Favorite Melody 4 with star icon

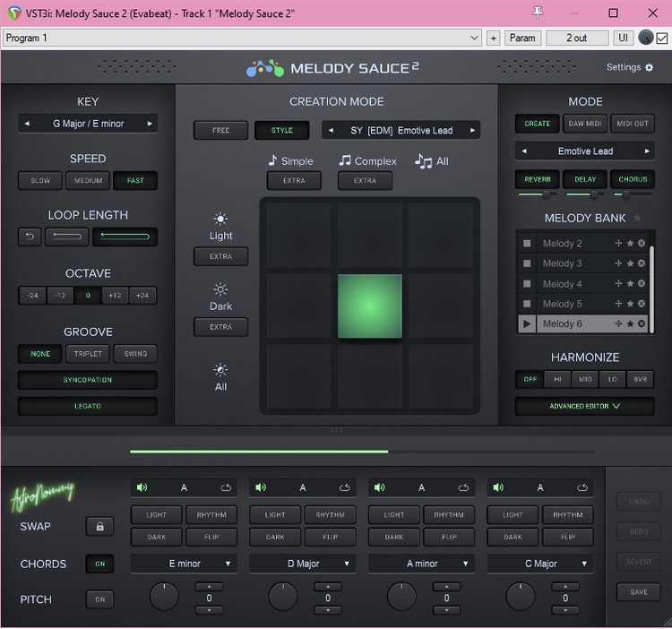(630, 283)
